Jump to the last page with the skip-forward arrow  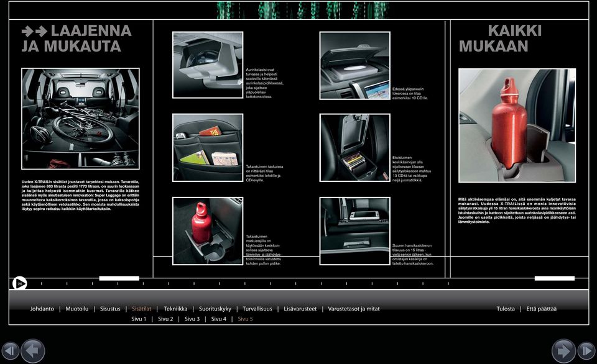[586, 351]
